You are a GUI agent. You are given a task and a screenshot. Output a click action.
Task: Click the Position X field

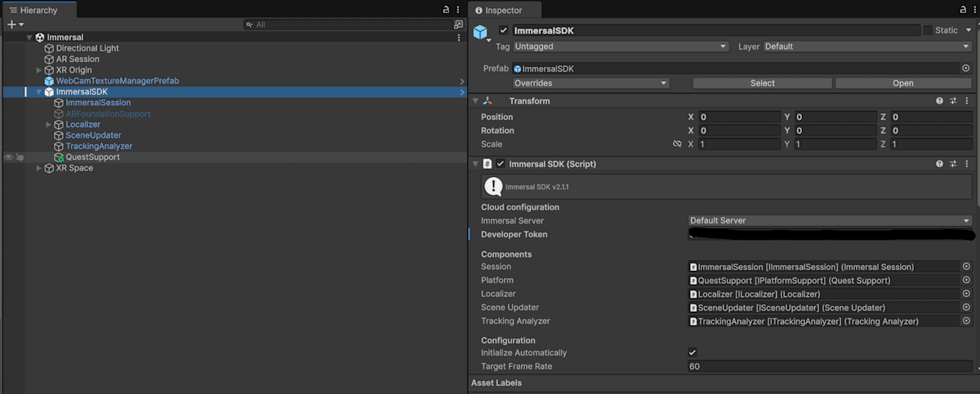(739, 117)
